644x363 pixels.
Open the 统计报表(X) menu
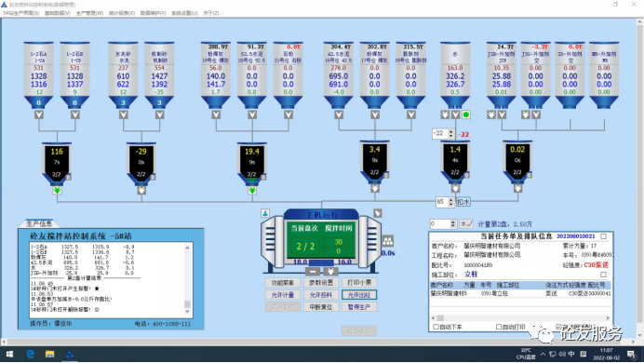tap(122, 13)
